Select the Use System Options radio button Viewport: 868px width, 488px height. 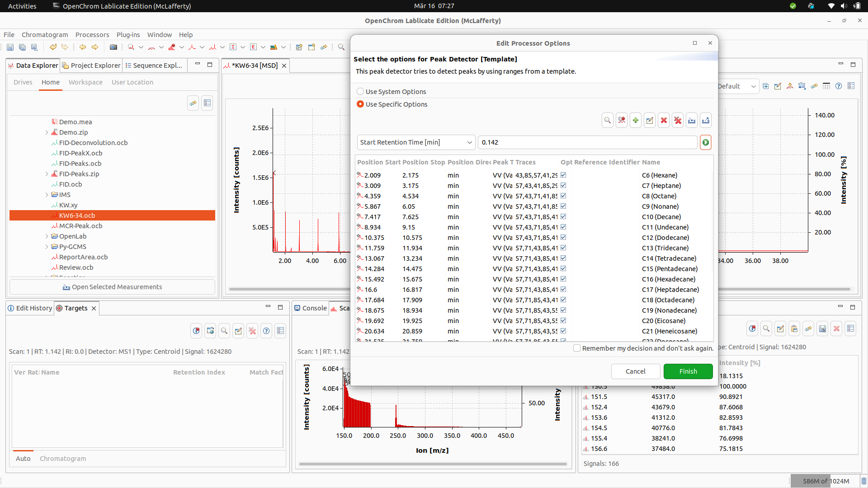tap(360, 91)
